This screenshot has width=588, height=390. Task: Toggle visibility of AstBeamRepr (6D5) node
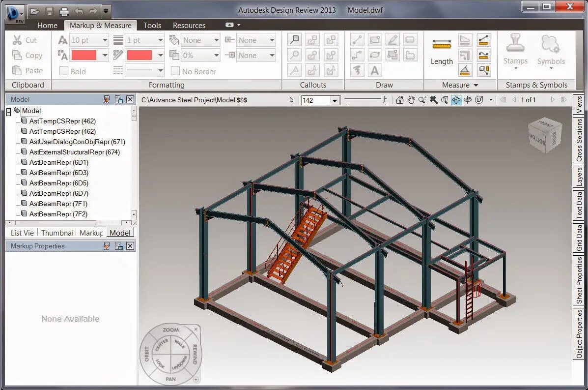(24, 183)
